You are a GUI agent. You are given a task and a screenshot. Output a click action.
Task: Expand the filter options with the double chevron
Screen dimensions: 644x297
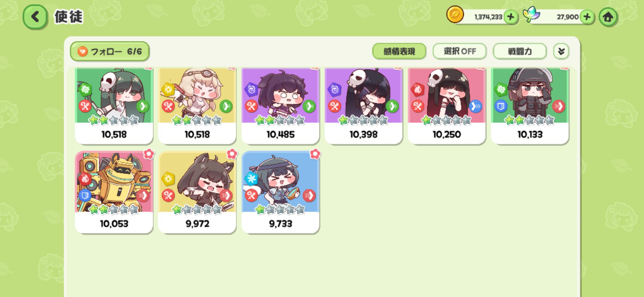pos(561,51)
